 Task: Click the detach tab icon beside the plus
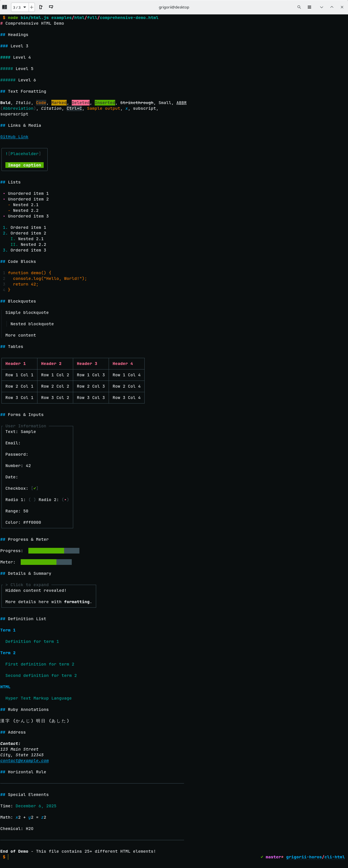[x=41, y=7]
